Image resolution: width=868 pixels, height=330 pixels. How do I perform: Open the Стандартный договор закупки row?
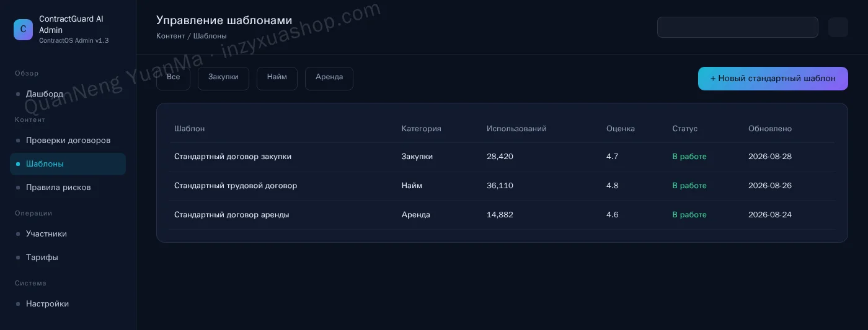pyautogui.click(x=502, y=157)
